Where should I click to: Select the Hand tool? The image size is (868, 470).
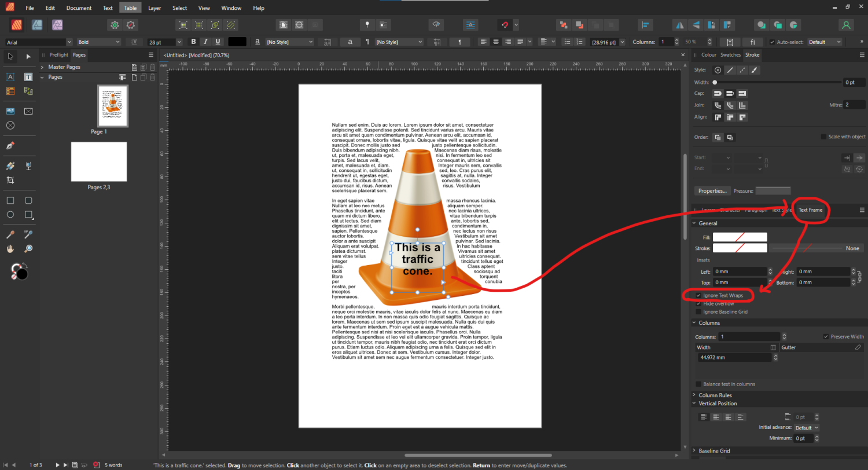point(10,249)
